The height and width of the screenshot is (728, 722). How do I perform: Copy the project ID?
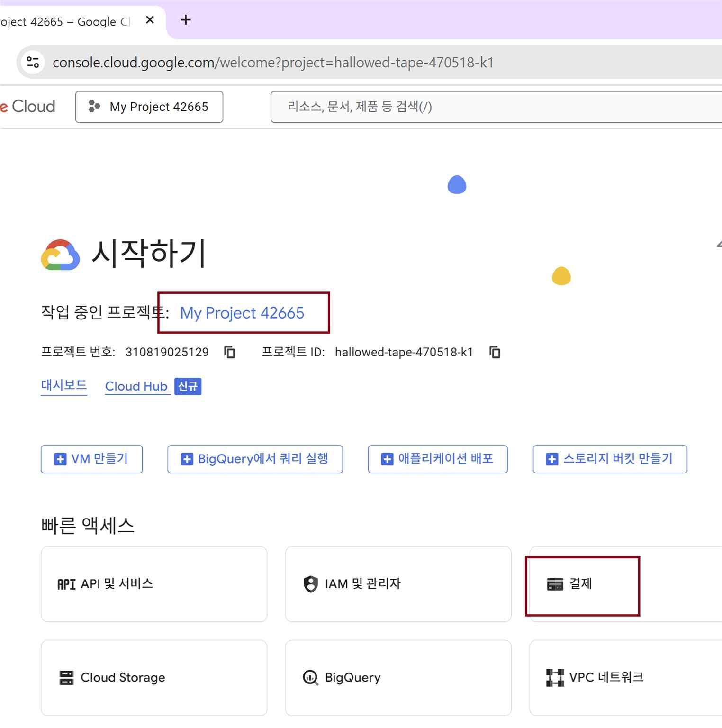coord(495,352)
